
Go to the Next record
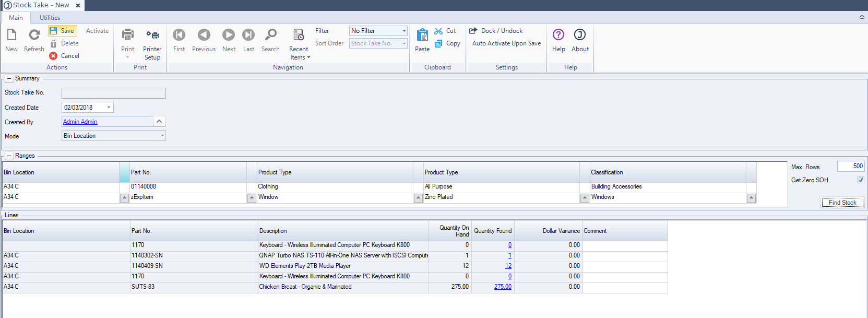coord(229,35)
